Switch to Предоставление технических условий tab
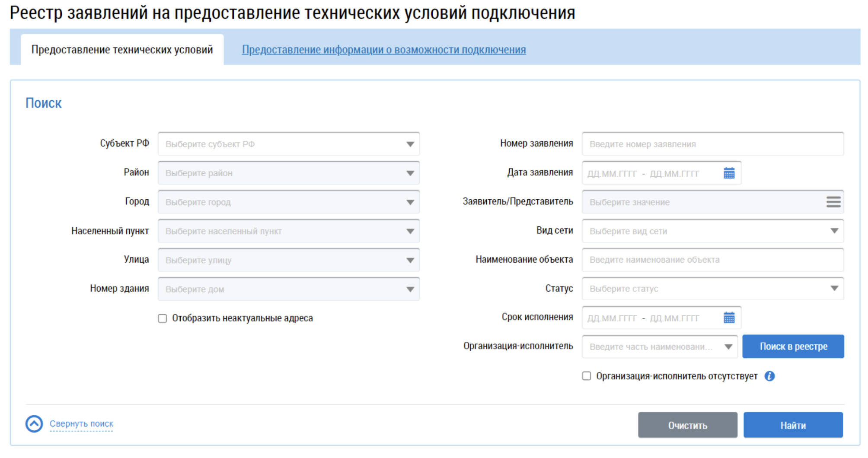Image resolution: width=868 pixels, height=458 pixels. [122, 50]
